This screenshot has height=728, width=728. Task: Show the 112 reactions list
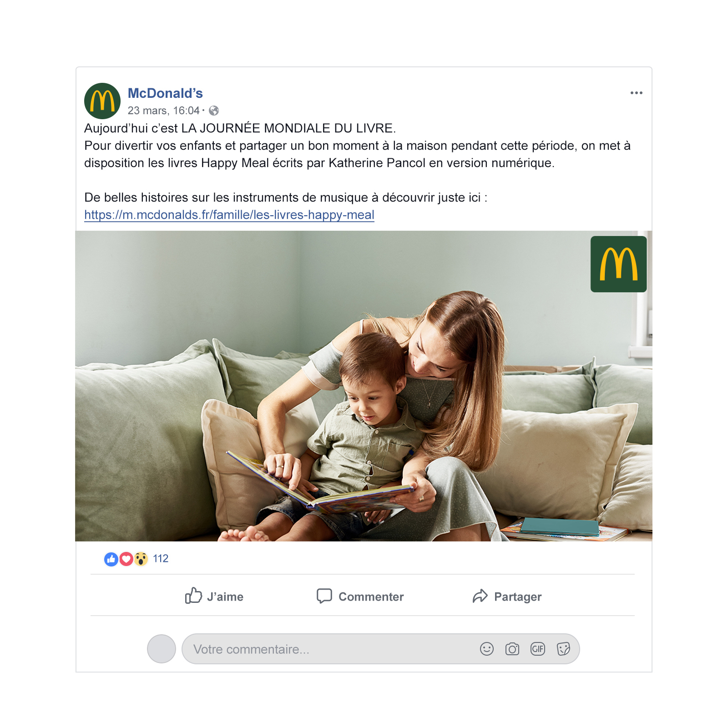point(161,559)
